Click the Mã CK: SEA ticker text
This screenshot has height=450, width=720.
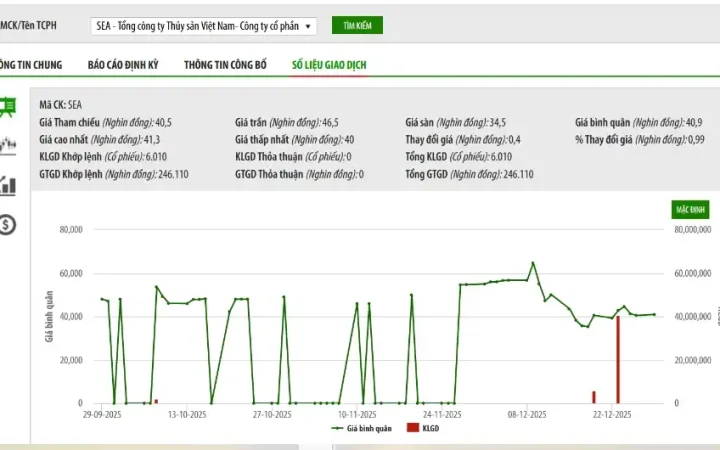(x=61, y=105)
